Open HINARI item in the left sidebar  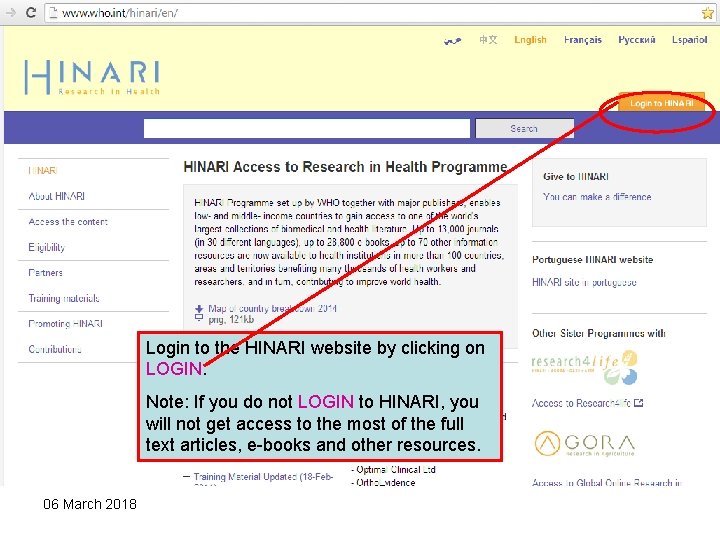(43, 171)
